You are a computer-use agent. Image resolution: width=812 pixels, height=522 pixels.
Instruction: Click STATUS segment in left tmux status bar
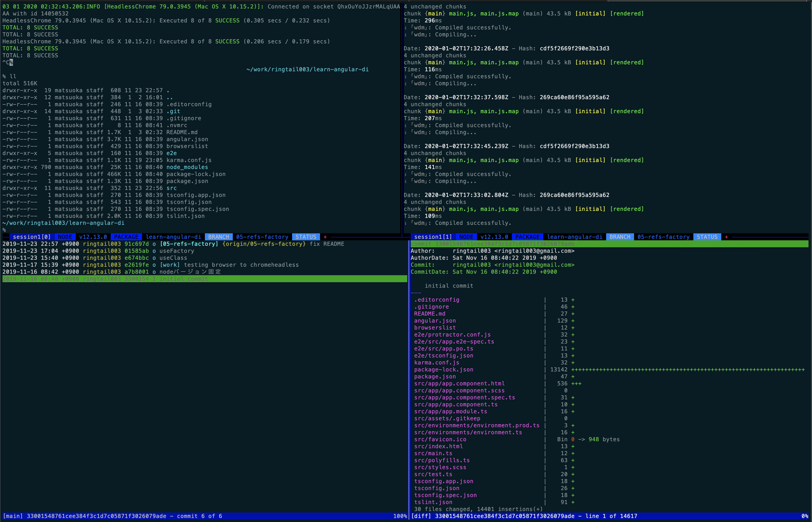tap(306, 237)
